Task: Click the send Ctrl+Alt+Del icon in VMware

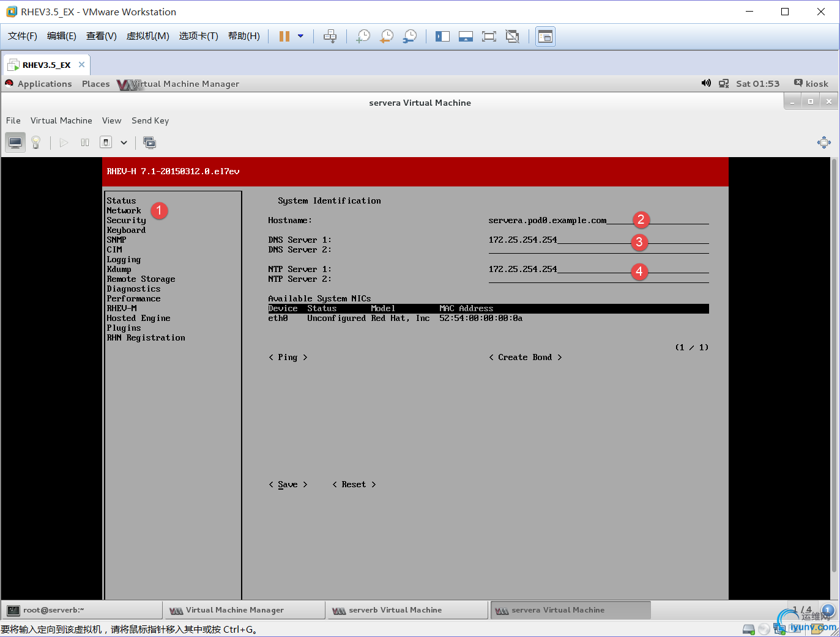Action: pos(330,37)
